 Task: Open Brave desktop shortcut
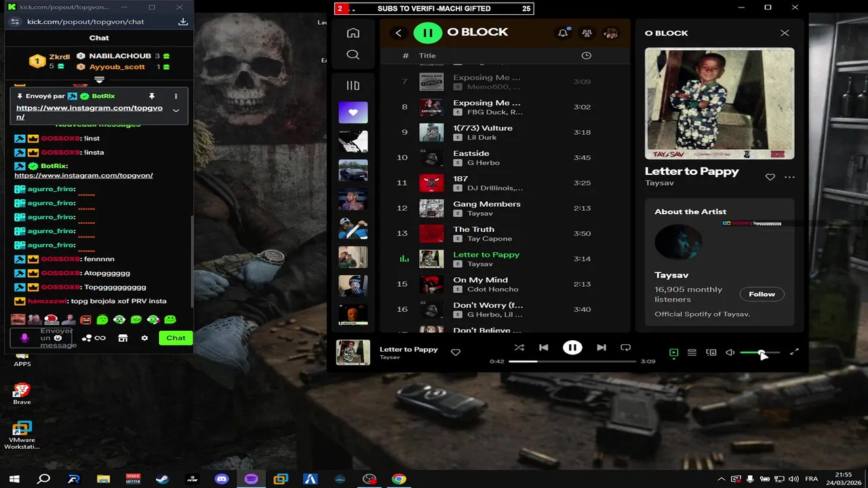[x=22, y=394]
